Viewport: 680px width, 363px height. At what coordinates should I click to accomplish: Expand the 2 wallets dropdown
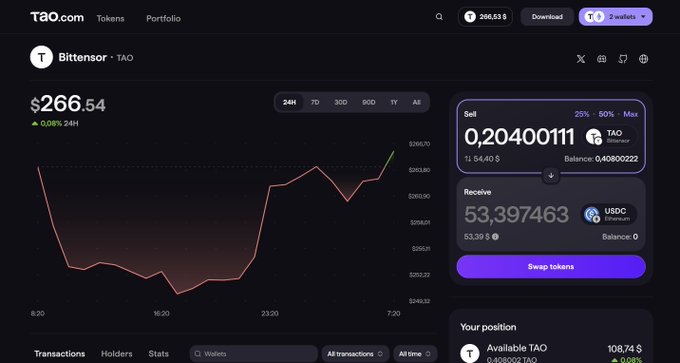click(615, 17)
